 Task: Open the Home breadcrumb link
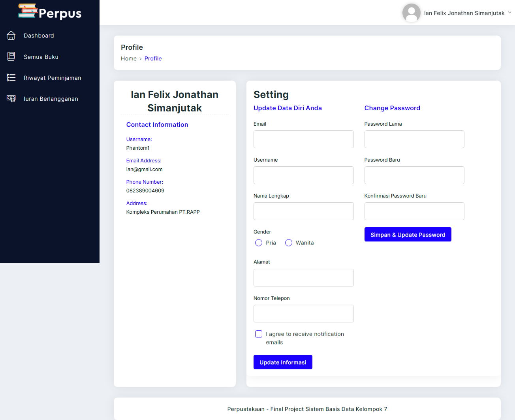click(129, 58)
